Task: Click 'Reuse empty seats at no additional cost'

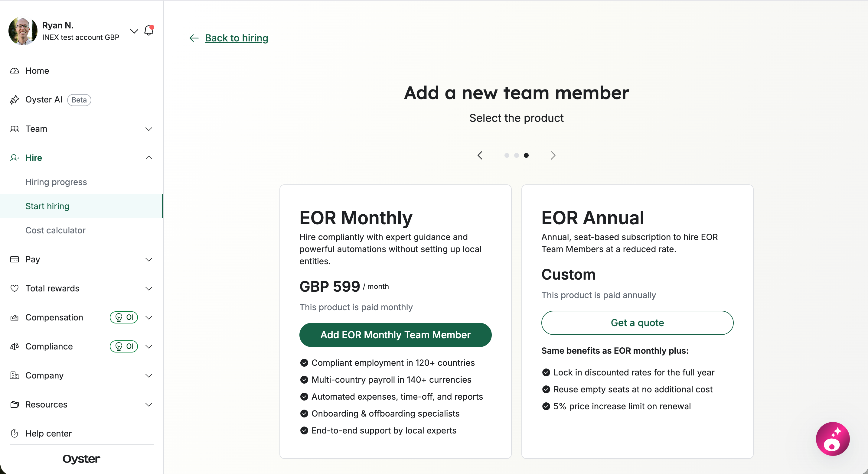Action: tap(633, 389)
